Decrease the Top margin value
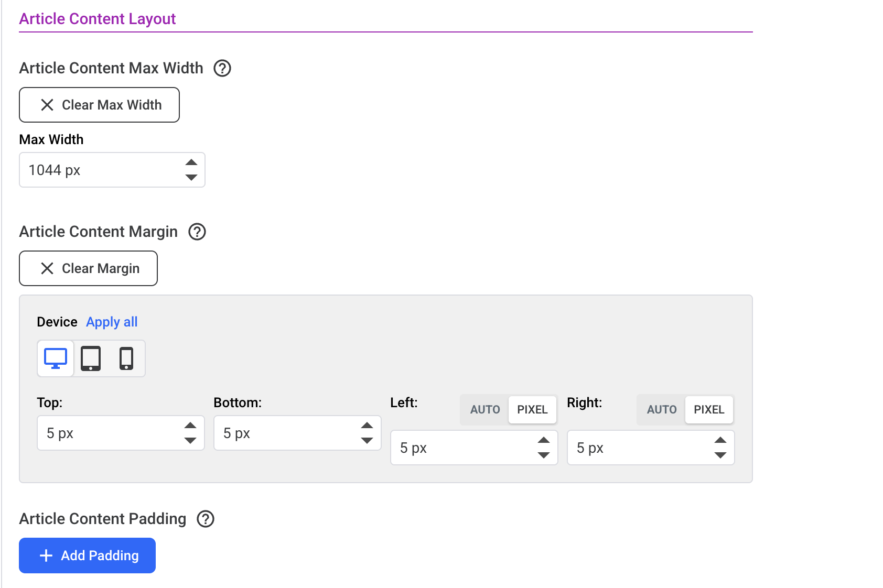The height and width of the screenshot is (588, 883). click(x=190, y=441)
